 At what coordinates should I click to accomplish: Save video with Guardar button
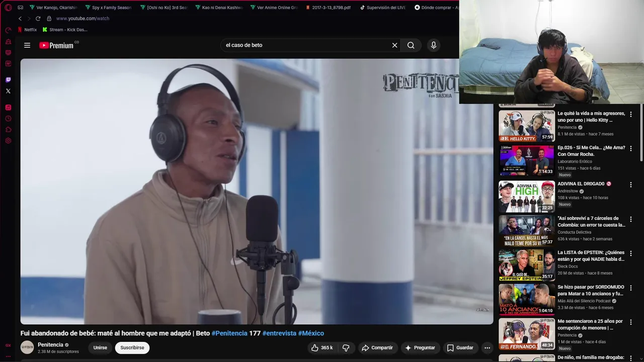460,348
